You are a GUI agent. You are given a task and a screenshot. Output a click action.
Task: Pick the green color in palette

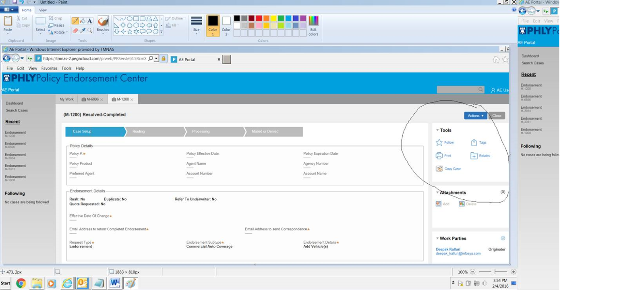pyautogui.click(x=281, y=18)
